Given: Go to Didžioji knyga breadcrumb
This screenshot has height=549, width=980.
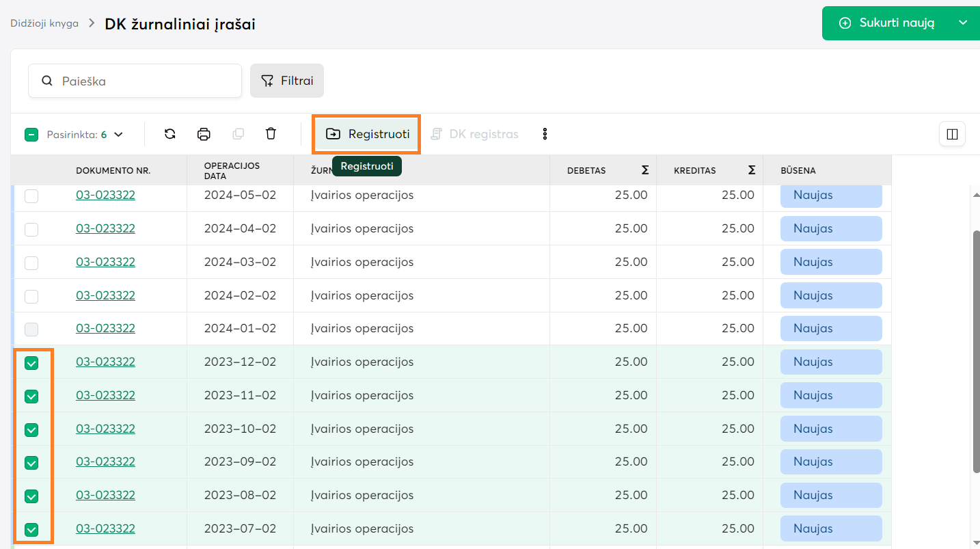Looking at the screenshot, I should (44, 23).
